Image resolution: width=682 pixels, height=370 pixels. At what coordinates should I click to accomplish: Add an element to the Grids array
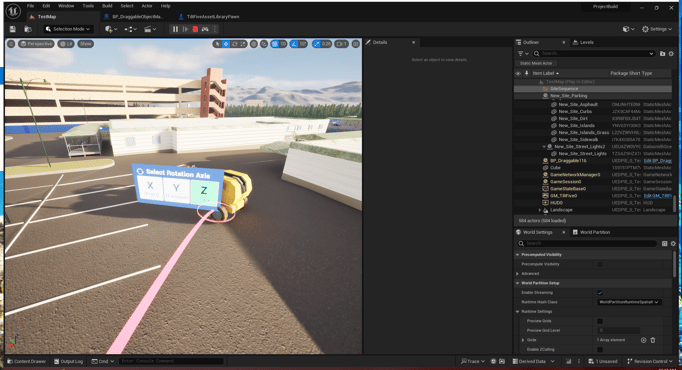click(x=643, y=340)
